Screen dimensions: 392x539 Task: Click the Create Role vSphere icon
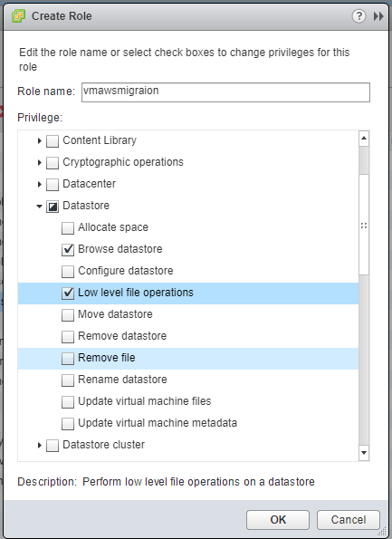click(18, 16)
